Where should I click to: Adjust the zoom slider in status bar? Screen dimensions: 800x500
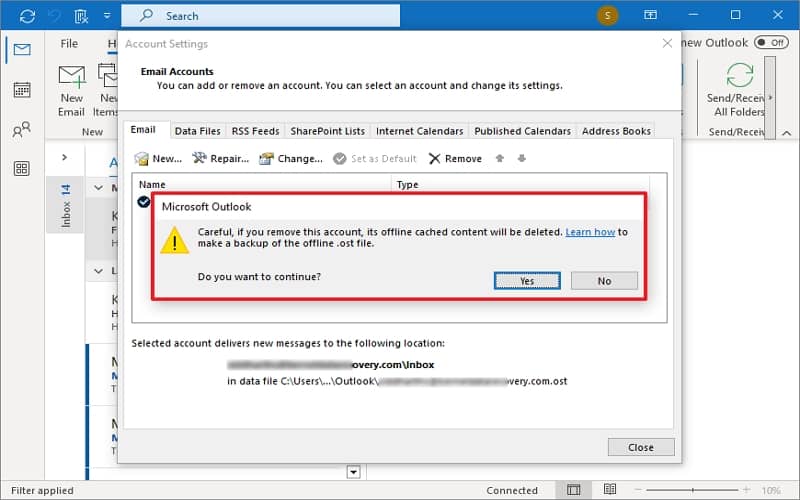pyautogui.click(x=693, y=490)
